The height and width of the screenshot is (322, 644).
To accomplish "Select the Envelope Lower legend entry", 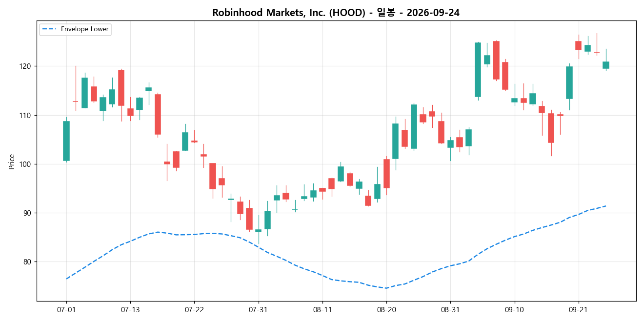I will (76, 29).
